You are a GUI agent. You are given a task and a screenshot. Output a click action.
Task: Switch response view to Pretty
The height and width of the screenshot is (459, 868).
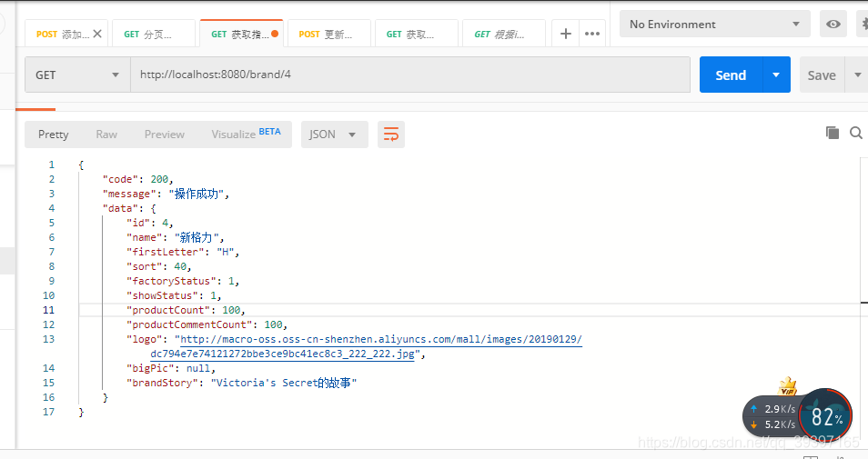(x=53, y=135)
